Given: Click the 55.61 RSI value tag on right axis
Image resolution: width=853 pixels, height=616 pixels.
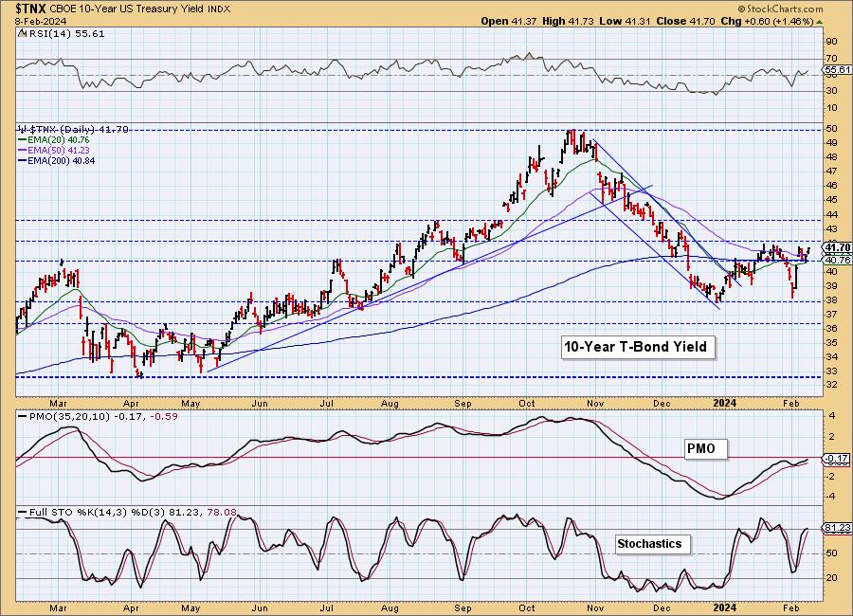Looking at the screenshot, I should [x=839, y=69].
